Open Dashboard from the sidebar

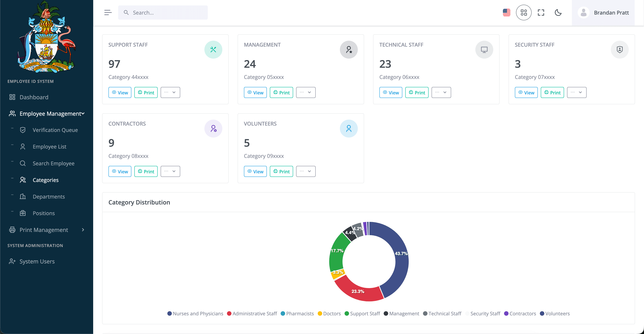point(34,97)
